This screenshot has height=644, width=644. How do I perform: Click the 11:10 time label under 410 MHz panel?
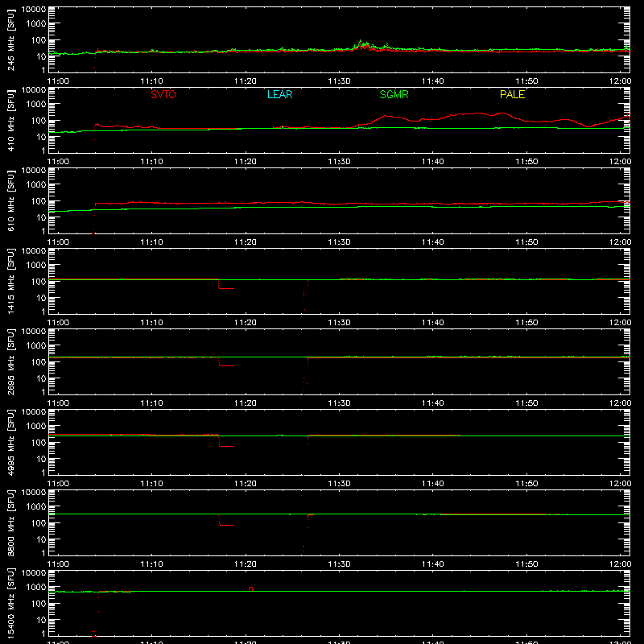pos(151,162)
